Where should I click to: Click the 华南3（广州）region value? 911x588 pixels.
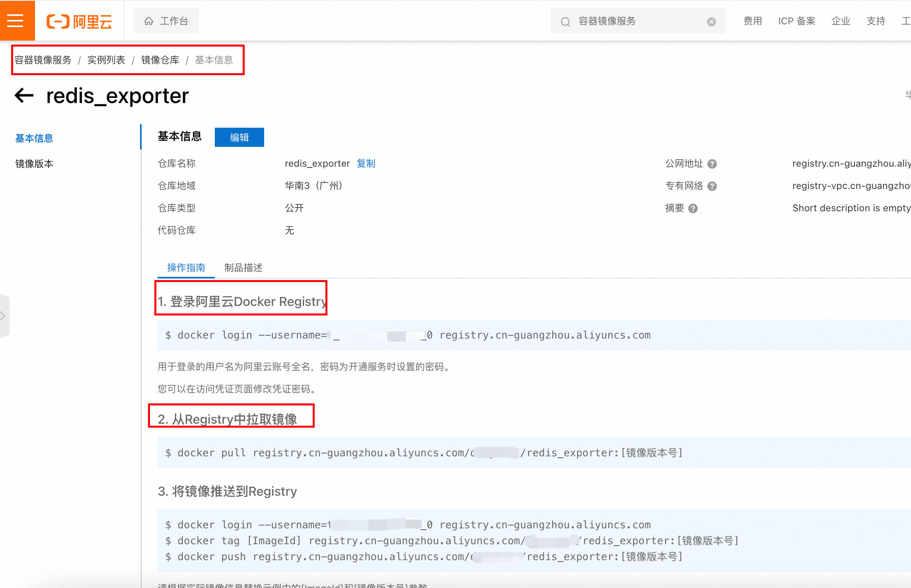[313, 186]
